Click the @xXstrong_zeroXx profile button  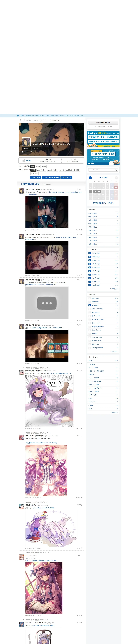(x=51, y=178)
